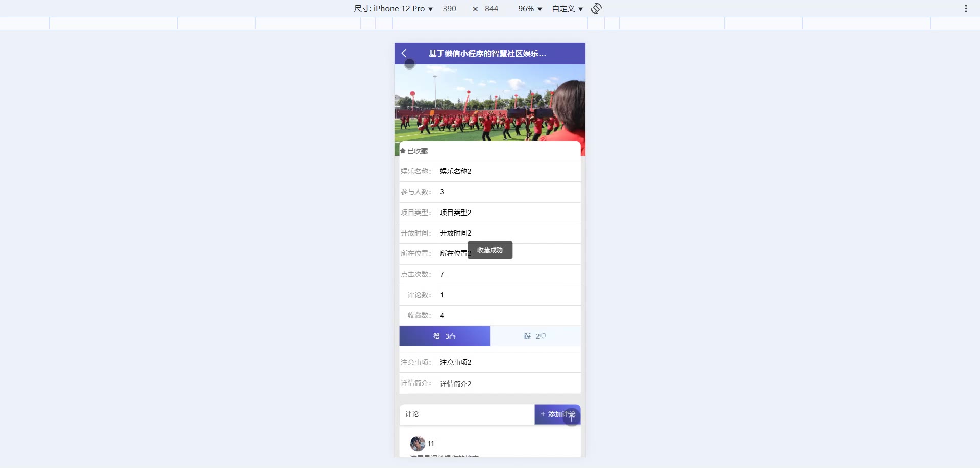This screenshot has width=980, height=468.
Task: Click the 收藏数 value 4
Action: (442, 315)
